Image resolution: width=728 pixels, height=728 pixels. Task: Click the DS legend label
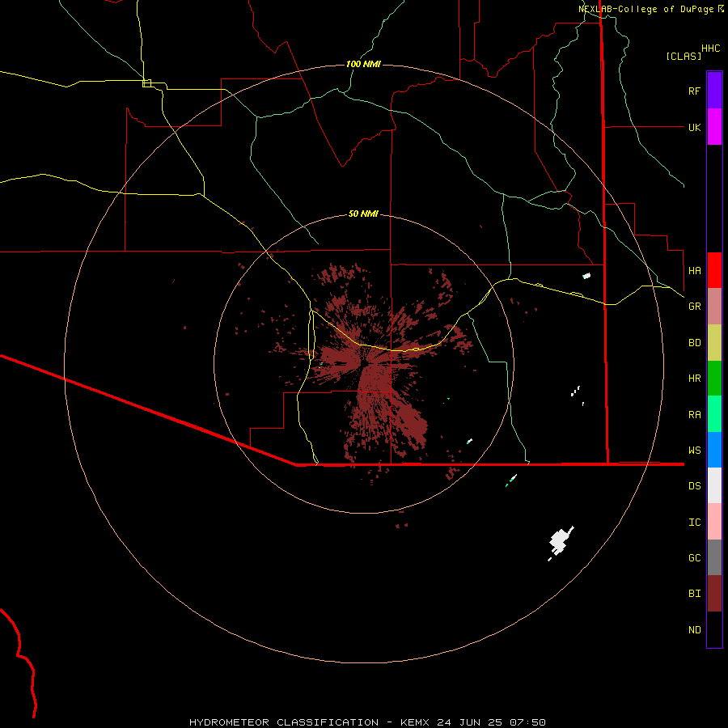(694, 486)
